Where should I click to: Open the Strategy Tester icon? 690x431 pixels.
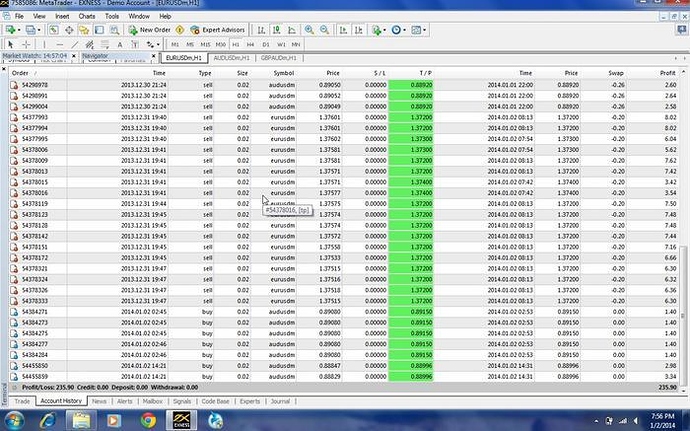point(114,30)
